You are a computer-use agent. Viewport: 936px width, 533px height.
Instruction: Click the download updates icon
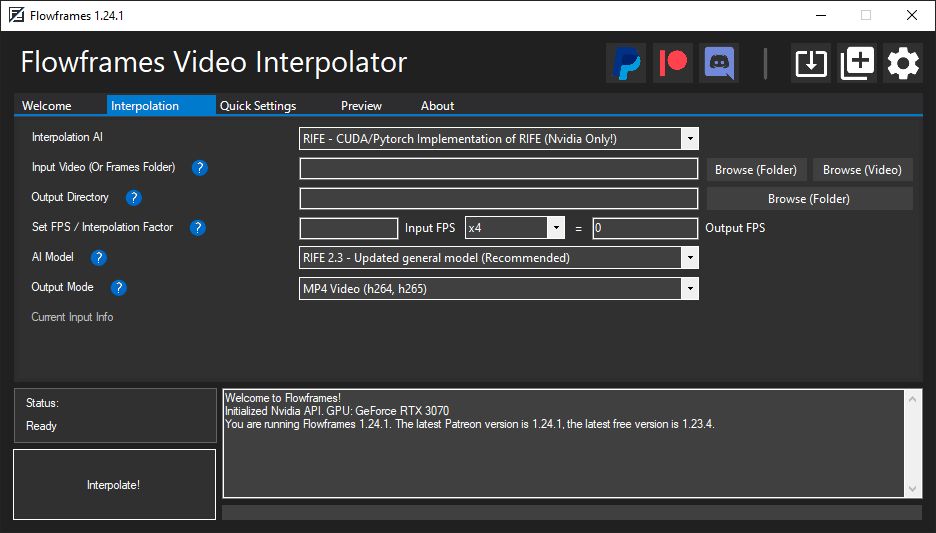coord(811,63)
